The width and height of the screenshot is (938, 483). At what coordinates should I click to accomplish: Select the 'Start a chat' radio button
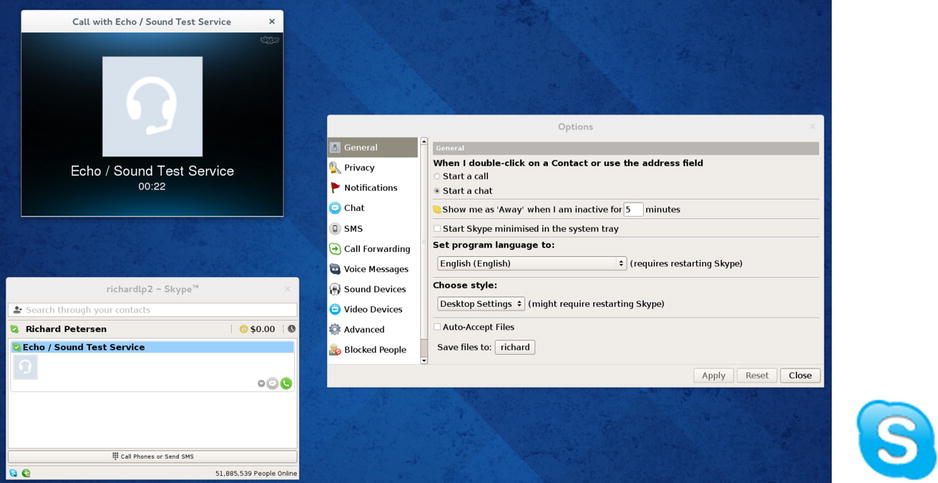[437, 191]
